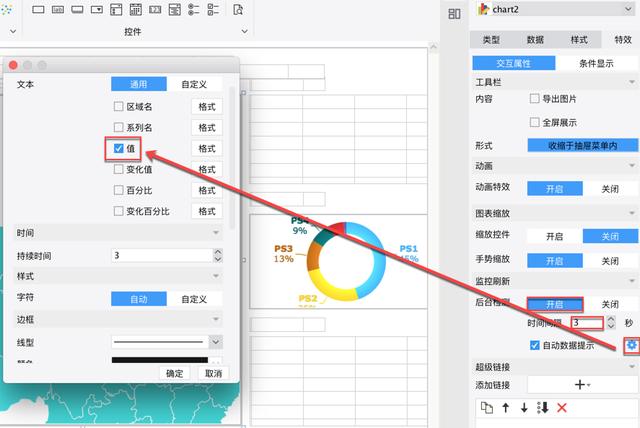Uncheck 自动数据提示 checkbox
Viewport: 640px width, 428px height.
click(x=534, y=345)
